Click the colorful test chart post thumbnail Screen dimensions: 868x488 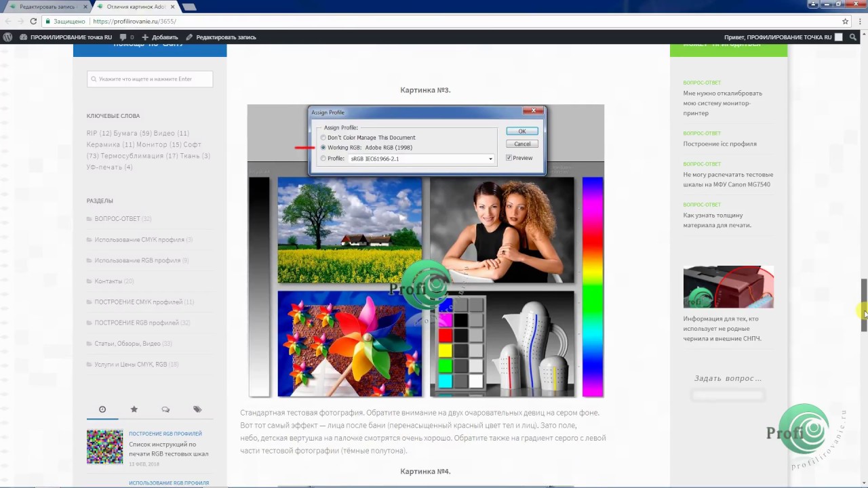105,447
